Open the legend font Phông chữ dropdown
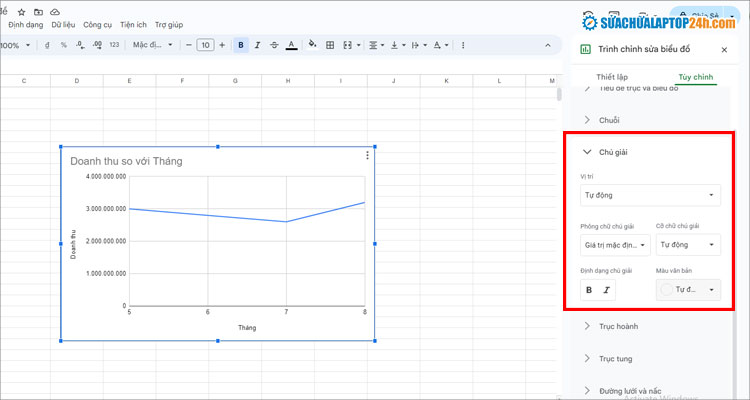750x400 pixels. 614,244
